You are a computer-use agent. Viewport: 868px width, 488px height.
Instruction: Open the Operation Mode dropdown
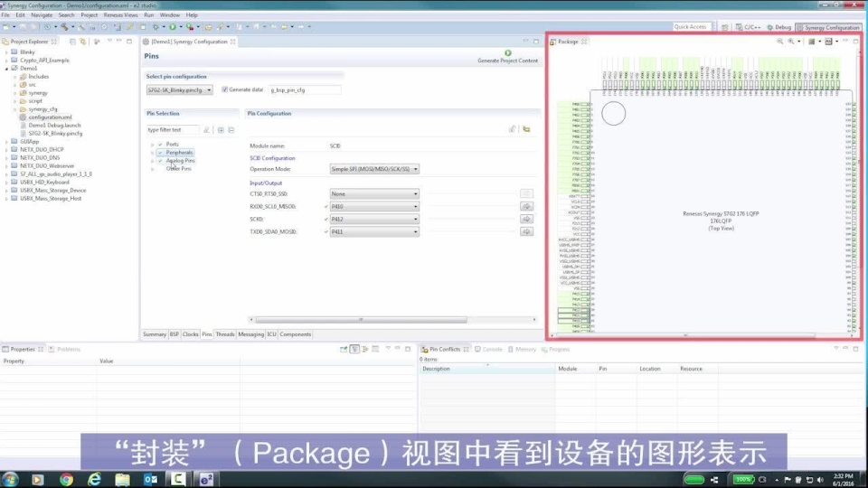coord(374,169)
